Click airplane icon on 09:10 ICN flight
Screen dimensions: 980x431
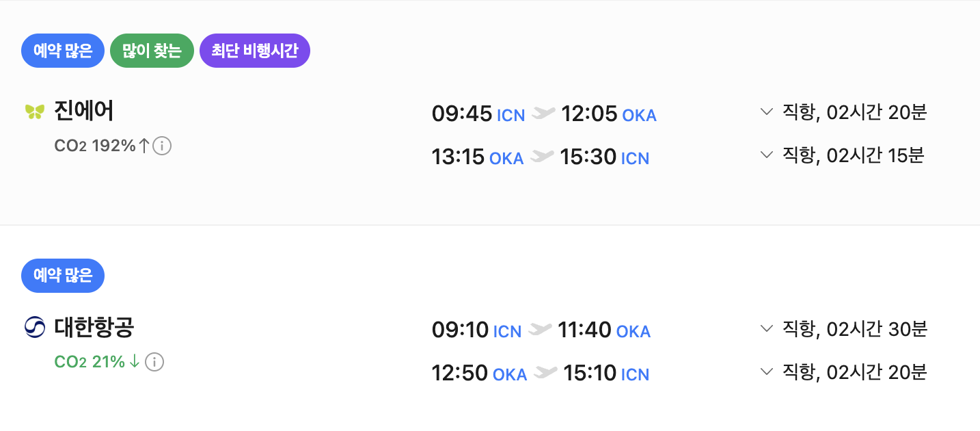[540, 330]
